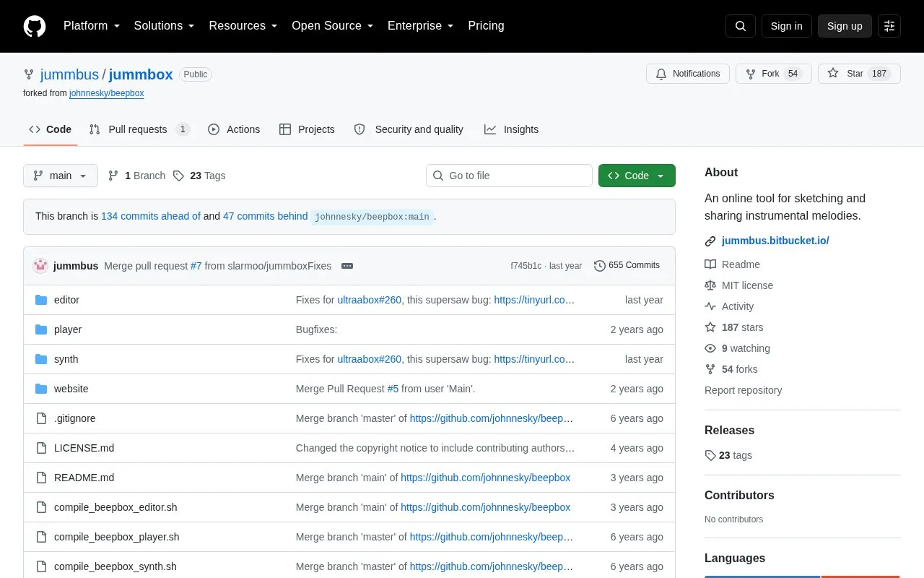Click the branch icon beside 1 Branch

pyautogui.click(x=113, y=176)
